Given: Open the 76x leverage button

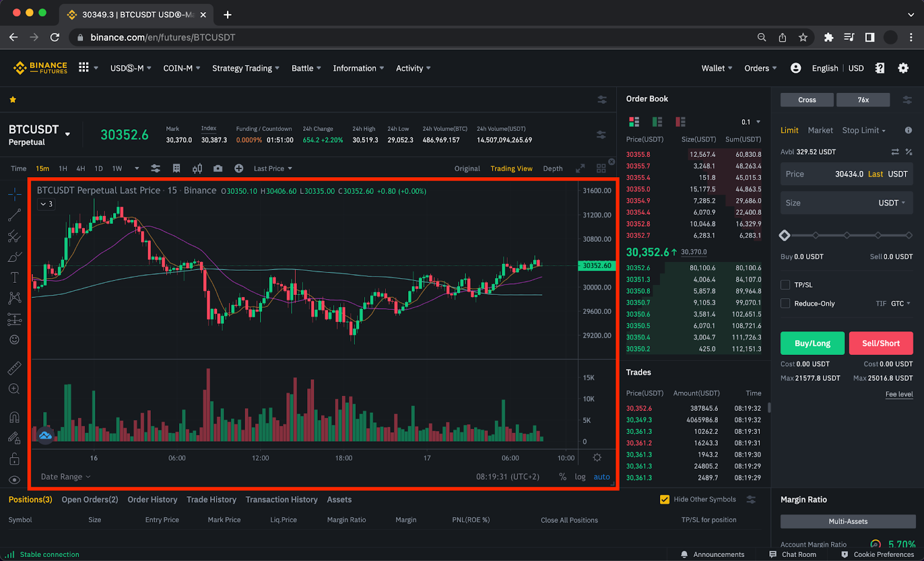Looking at the screenshot, I should click(x=863, y=100).
